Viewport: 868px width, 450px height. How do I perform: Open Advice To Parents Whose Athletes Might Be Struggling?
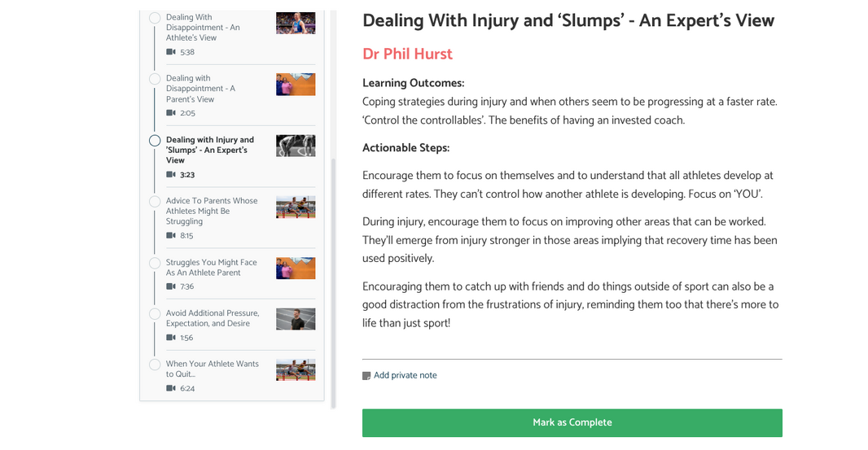pos(212,211)
